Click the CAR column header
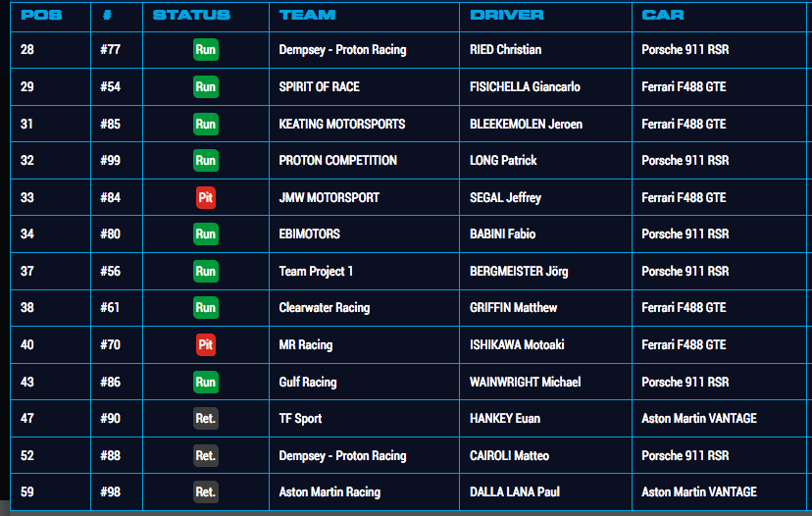Screen dimensions: 812x516 tap(663, 15)
